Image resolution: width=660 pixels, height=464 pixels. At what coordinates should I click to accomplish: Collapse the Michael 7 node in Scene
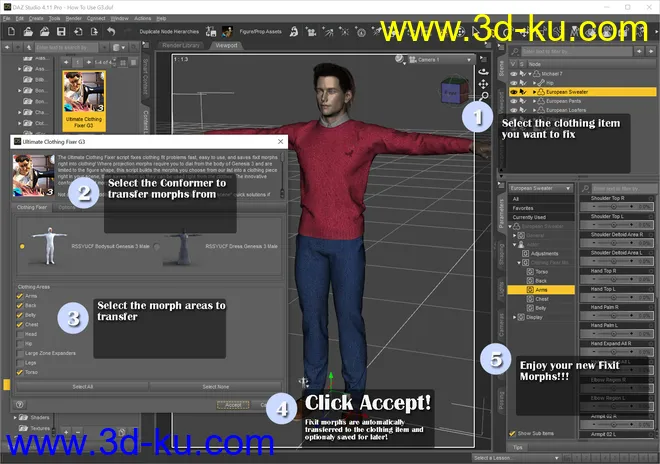tap(531, 73)
